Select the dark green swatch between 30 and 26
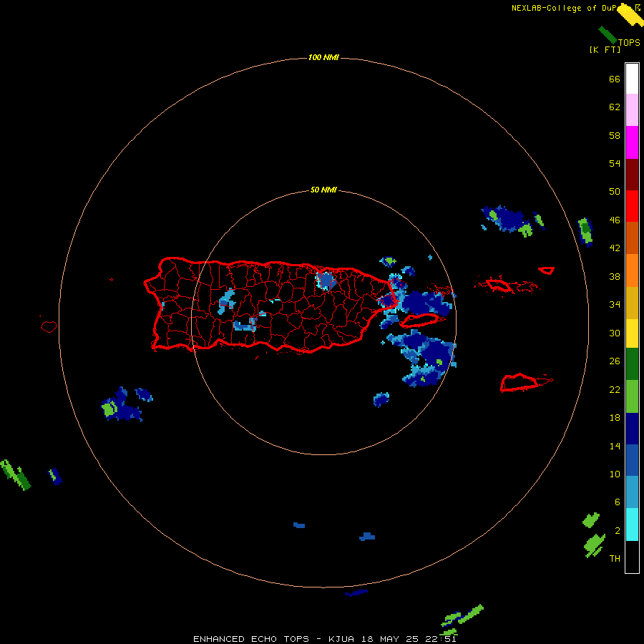 click(632, 364)
